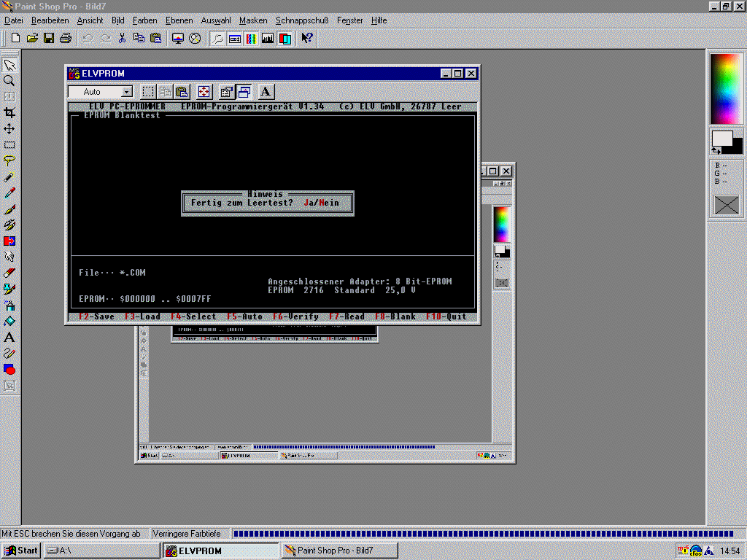Open the Farben menu

point(145,20)
